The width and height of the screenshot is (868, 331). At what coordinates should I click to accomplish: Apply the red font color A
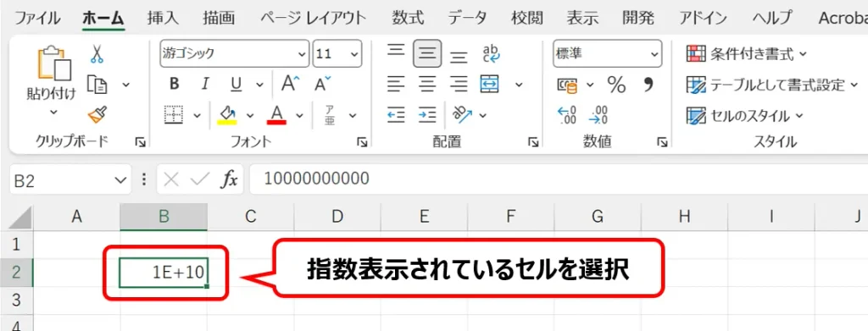point(276,115)
